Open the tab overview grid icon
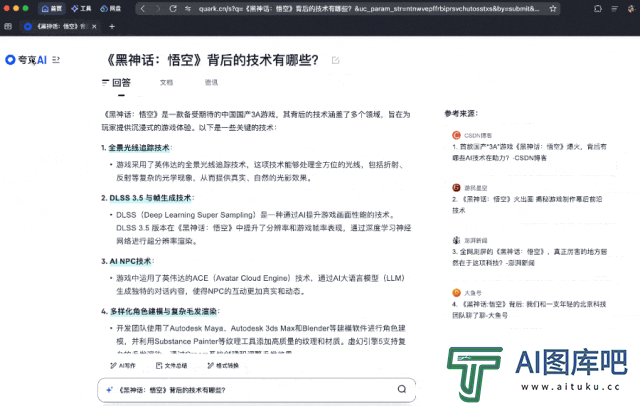The width and height of the screenshot is (640, 406). point(8,27)
